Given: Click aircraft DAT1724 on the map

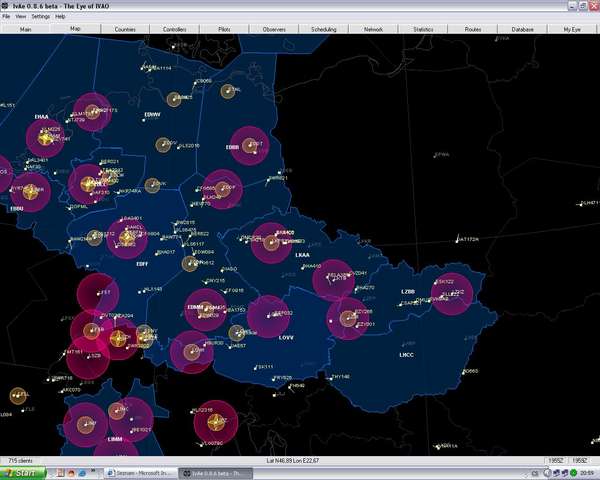Looking at the screenshot, I should (x=468, y=239).
